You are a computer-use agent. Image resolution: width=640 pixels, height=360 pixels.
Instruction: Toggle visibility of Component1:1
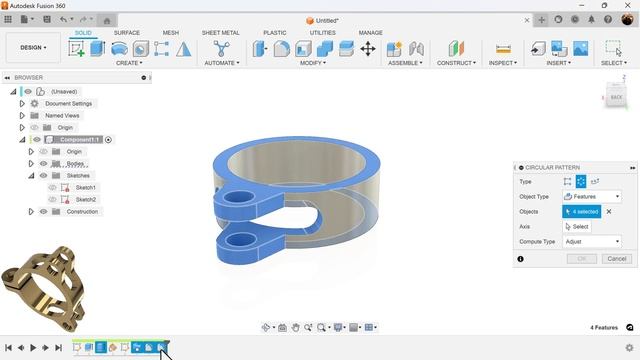coord(37,140)
